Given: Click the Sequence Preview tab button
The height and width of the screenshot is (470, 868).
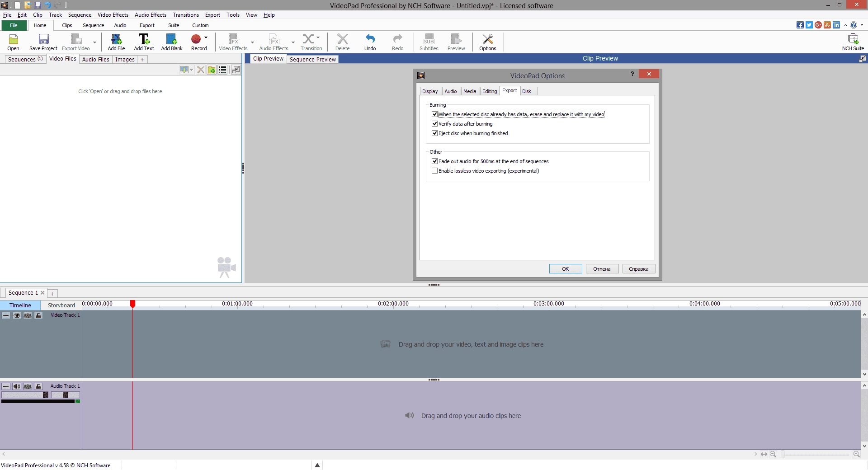Looking at the screenshot, I should coord(312,59).
